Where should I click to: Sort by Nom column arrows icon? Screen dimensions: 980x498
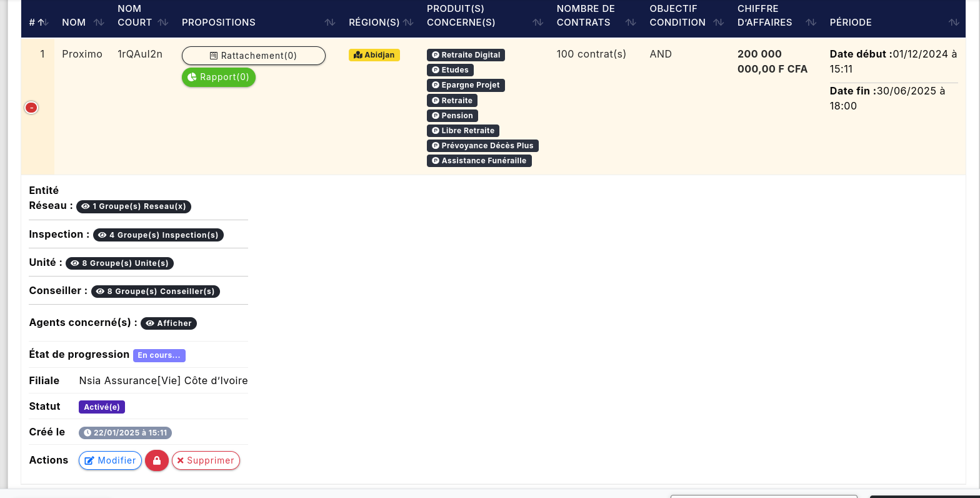tap(99, 23)
